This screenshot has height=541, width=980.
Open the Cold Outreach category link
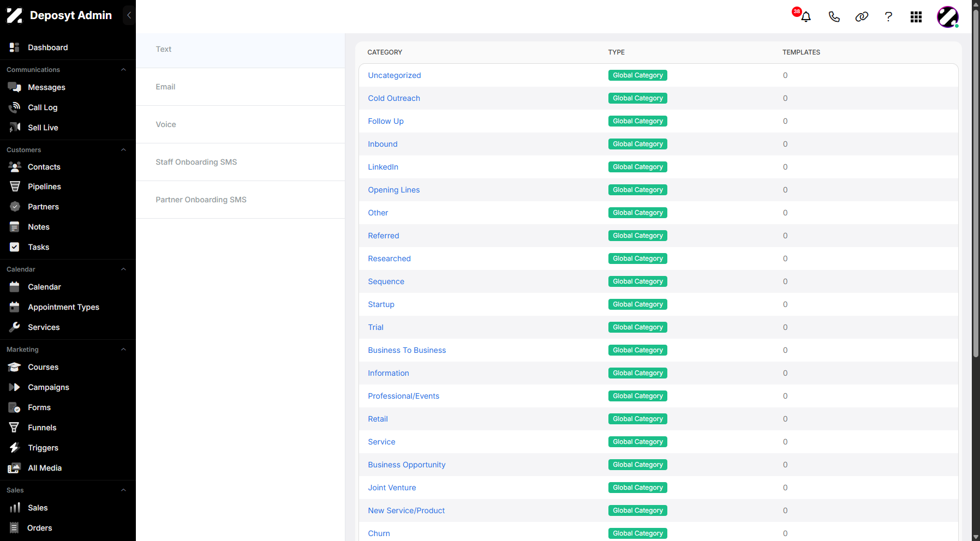click(x=393, y=98)
